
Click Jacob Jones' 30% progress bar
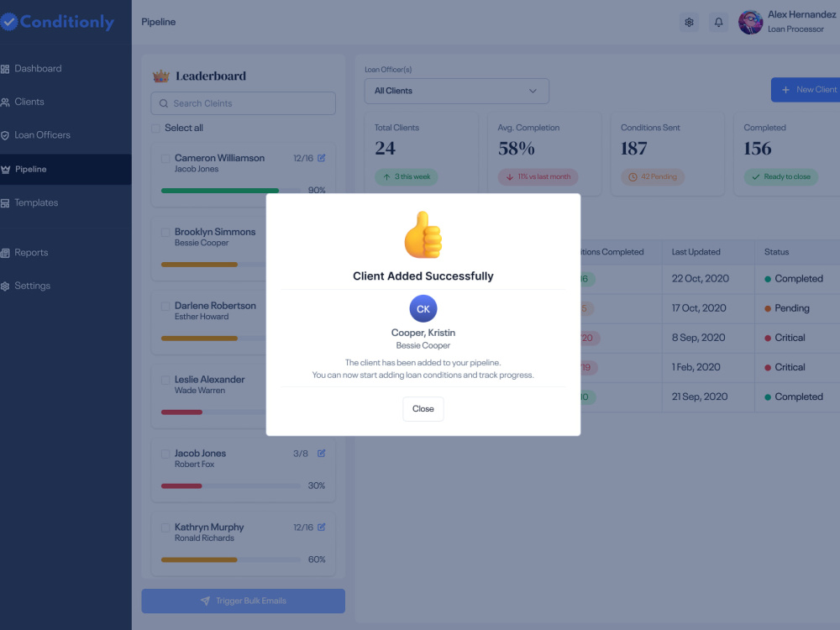(231, 486)
